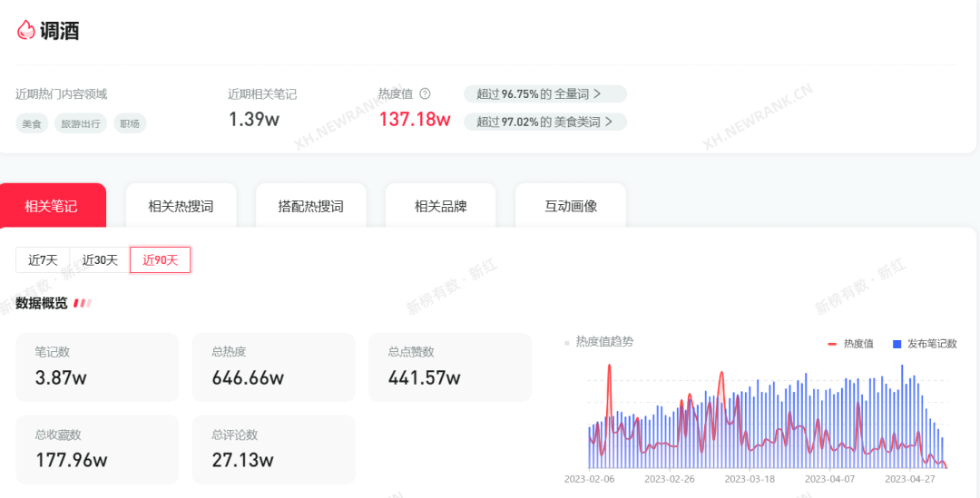Select the 近30天 time range
This screenshot has width=980, height=498.
click(x=100, y=260)
